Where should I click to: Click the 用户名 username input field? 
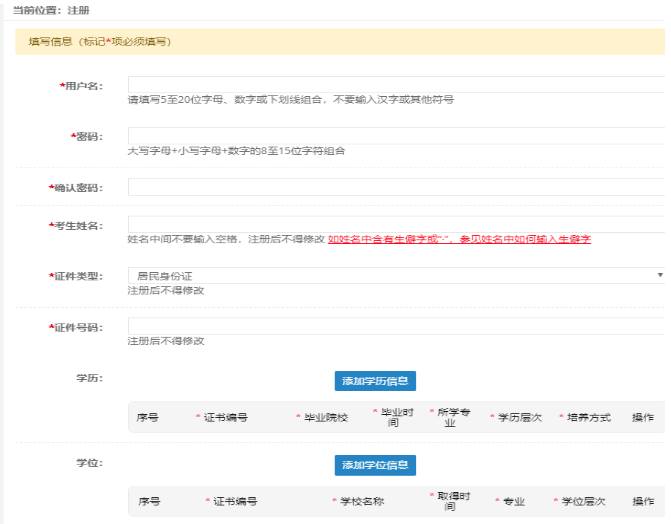[396, 85]
